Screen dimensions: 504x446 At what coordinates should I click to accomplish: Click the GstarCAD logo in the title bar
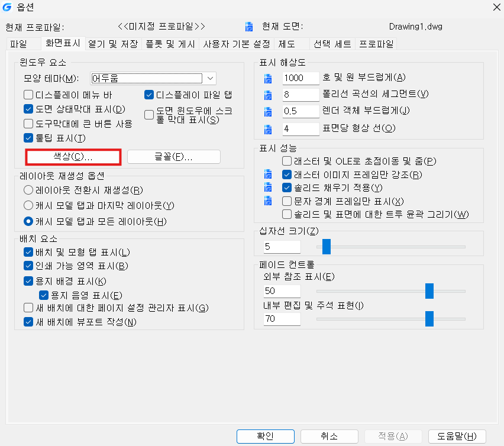pyautogui.click(x=8, y=8)
